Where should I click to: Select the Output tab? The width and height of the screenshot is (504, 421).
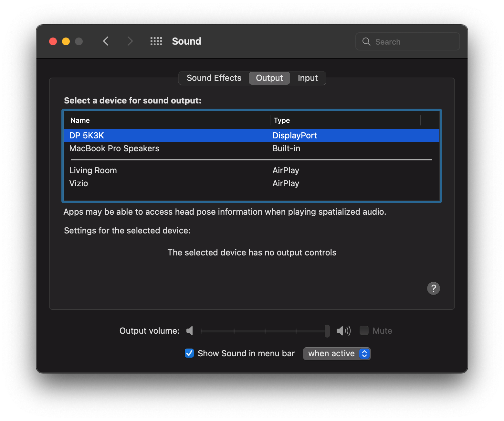coord(269,78)
